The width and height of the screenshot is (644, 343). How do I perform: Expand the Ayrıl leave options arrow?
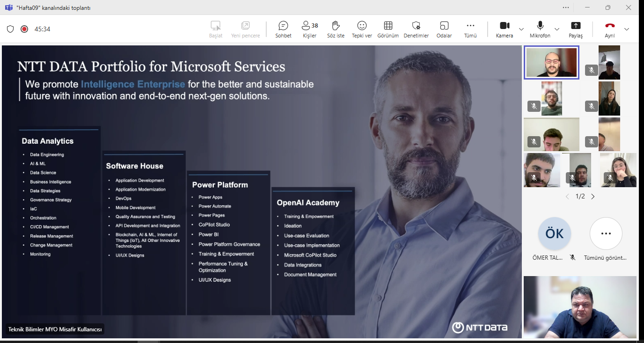(627, 29)
